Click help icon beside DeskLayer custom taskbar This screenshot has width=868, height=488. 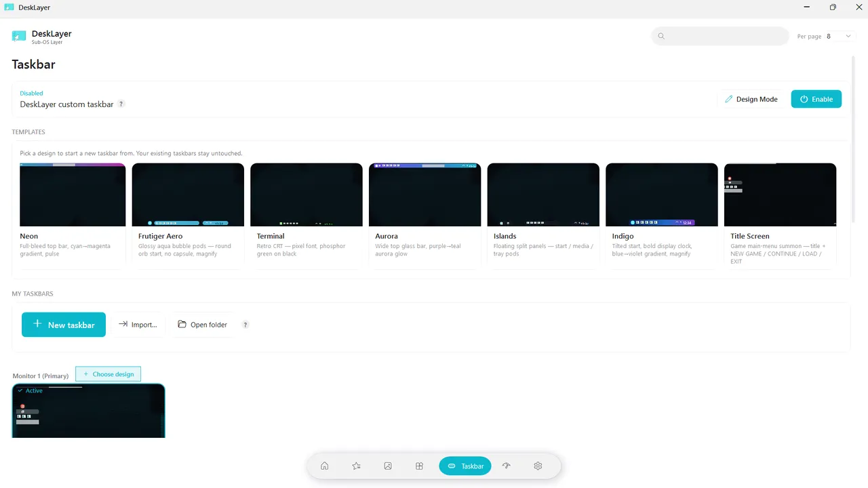point(121,104)
